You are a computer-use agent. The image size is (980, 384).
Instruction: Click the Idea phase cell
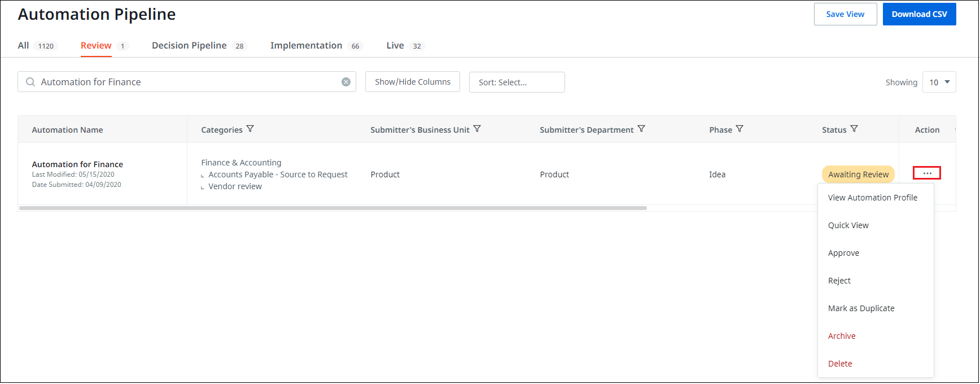tap(717, 174)
